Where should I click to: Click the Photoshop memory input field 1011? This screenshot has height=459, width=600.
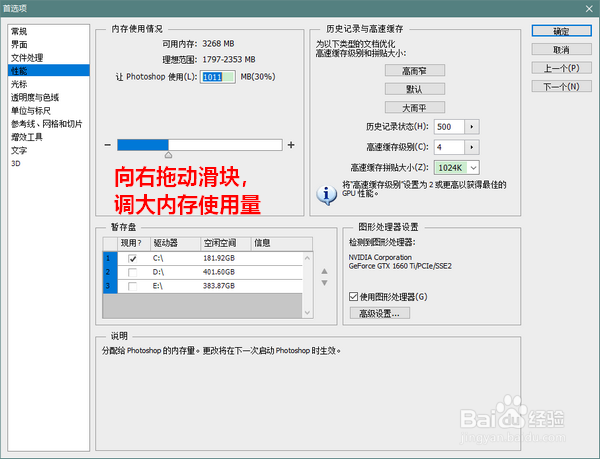tap(217, 77)
